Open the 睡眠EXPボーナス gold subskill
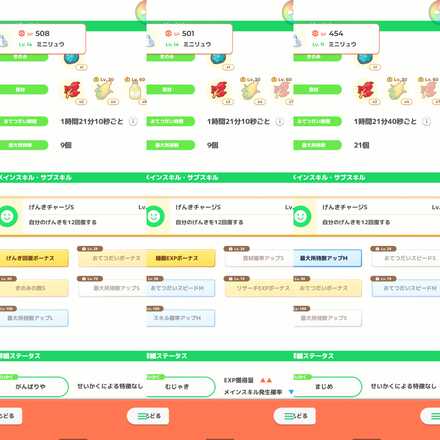Viewport: 440px width, 440px height. (x=181, y=258)
